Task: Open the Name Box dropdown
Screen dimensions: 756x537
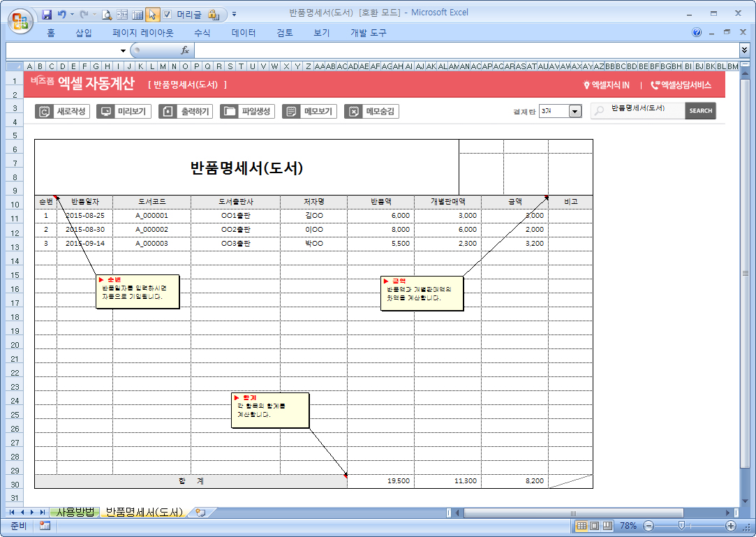Action: point(123,50)
